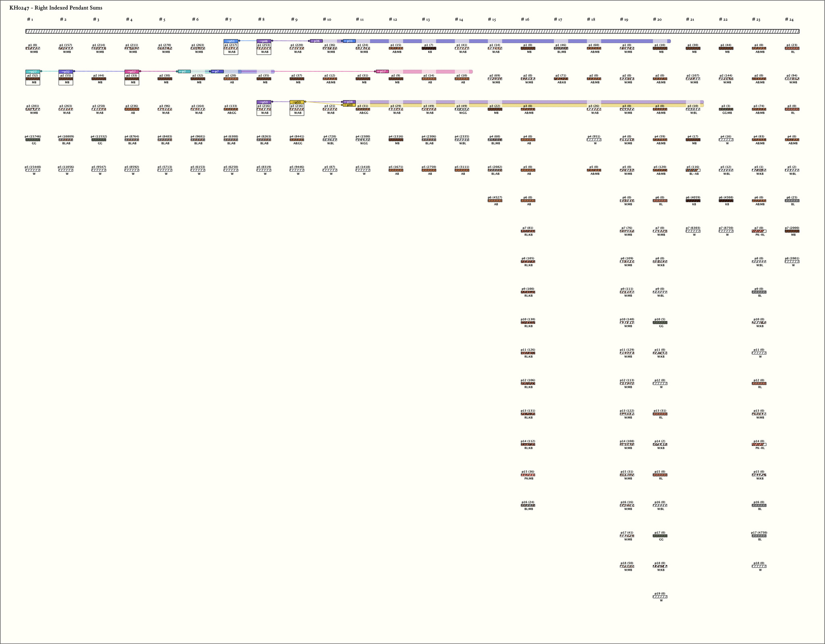Click the p17 (4750) BL swatch in column 23

759,536
